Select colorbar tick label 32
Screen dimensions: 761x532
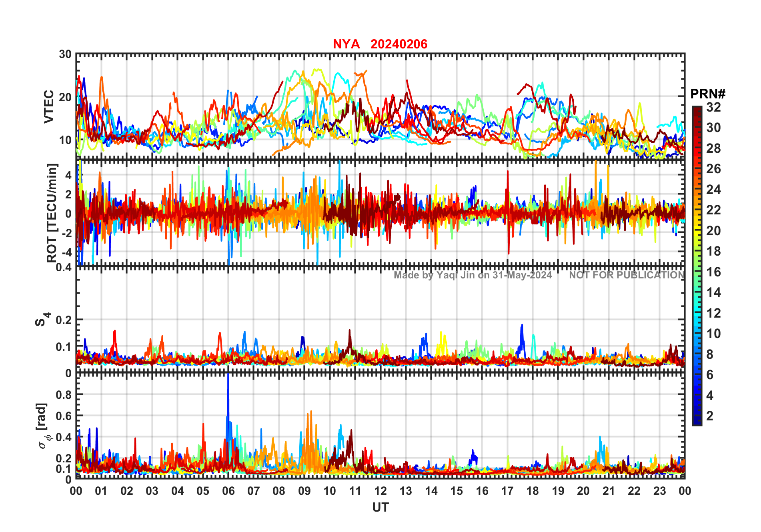[x=713, y=107]
